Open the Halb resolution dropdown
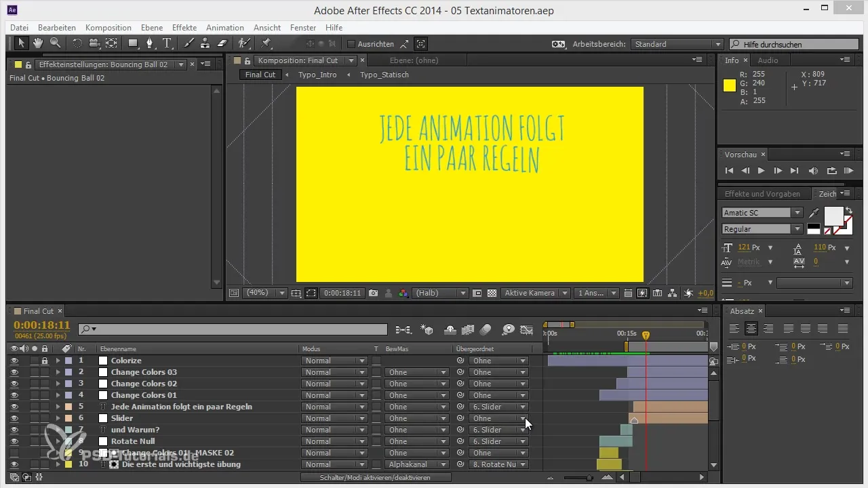Viewport: 868px width, 488px height. (440, 293)
